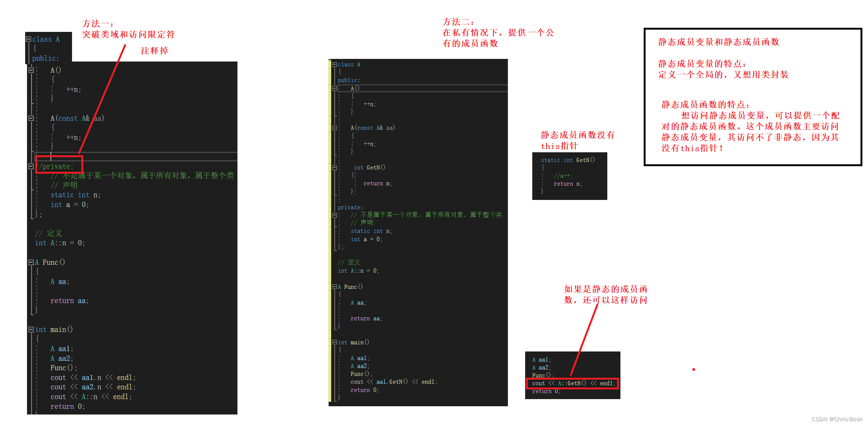Click the 'public:' line in the method-two code
868x425 pixels.
pos(349,80)
